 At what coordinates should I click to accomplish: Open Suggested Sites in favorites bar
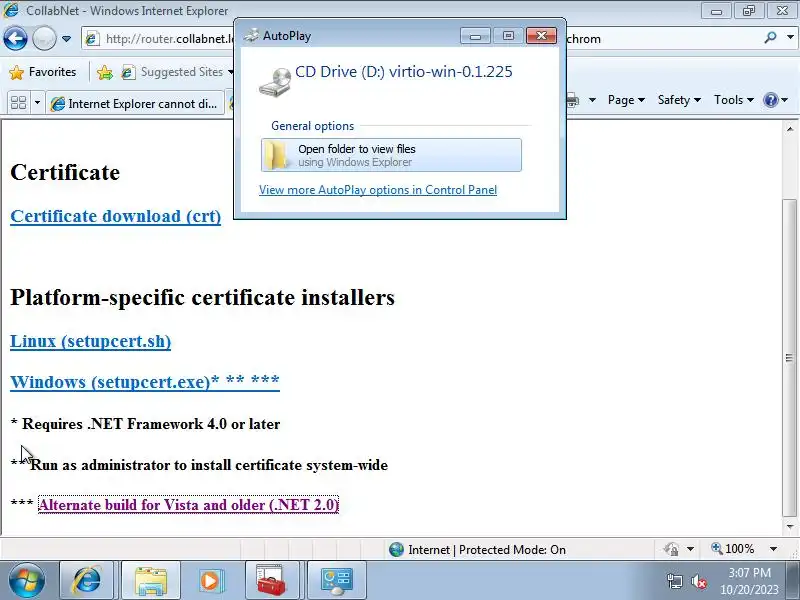tap(177, 72)
